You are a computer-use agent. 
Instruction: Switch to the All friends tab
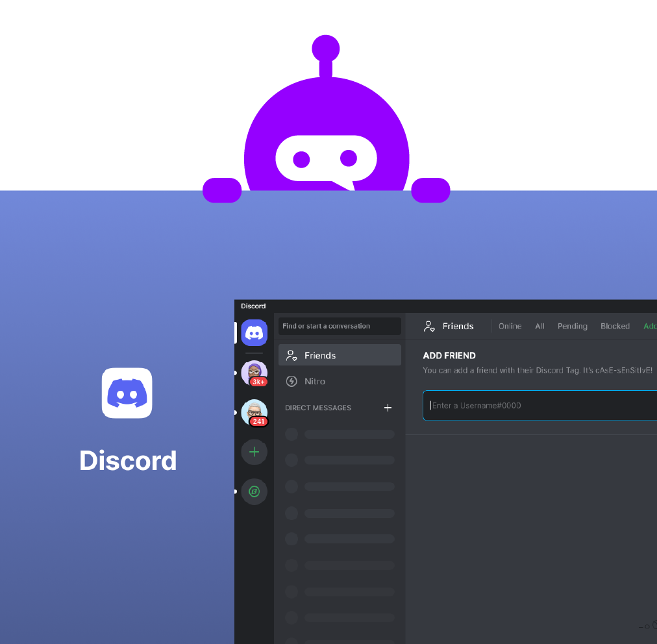[x=539, y=327]
